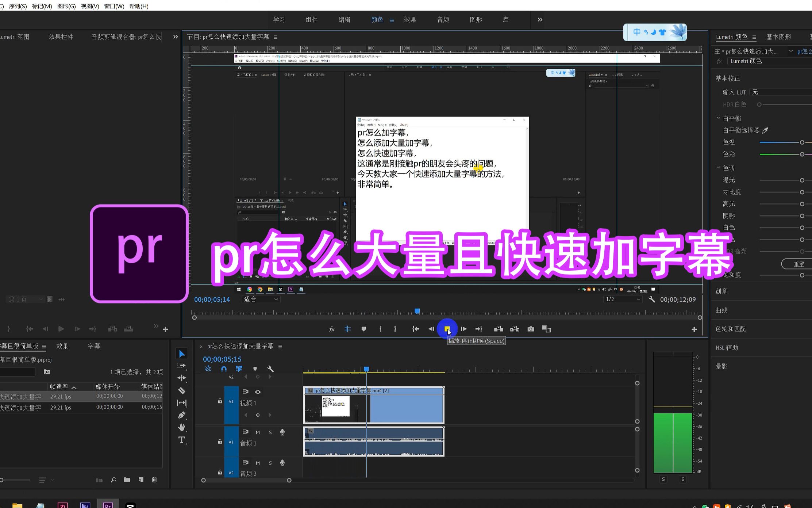
Task: Open the 效果控件 panel tab
Action: coord(61,37)
